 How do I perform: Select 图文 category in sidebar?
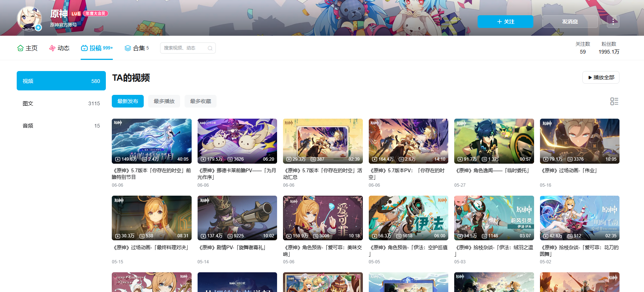point(61,103)
